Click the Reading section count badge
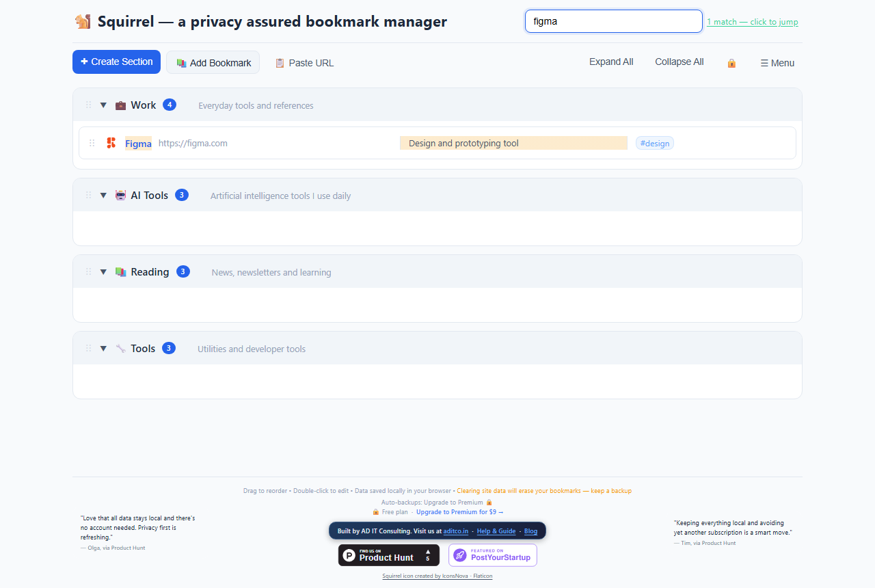875x588 pixels. [183, 271]
